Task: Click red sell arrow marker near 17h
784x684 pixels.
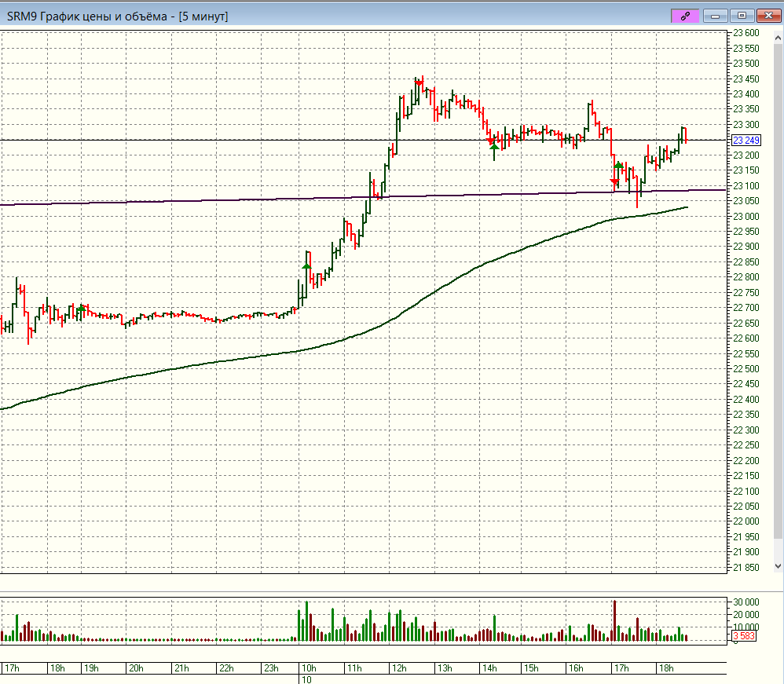Action: coord(614,182)
